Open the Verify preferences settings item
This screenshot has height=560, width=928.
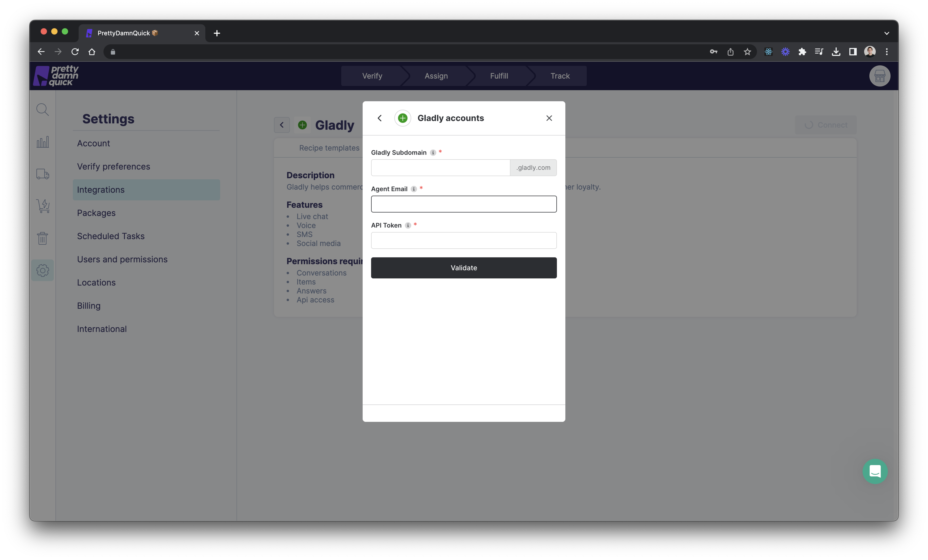click(x=113, y=166)
